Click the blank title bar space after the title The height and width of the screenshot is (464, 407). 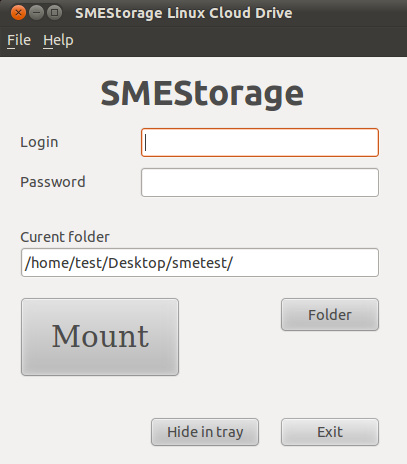(350, 13)
